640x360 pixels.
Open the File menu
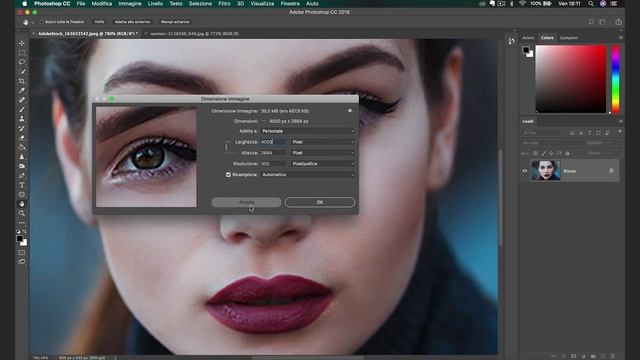coord(81,4)
